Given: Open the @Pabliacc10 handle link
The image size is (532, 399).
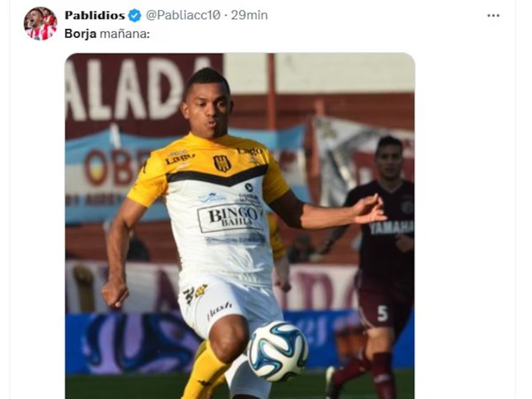Looking at the screenshot, I should 183,16.
